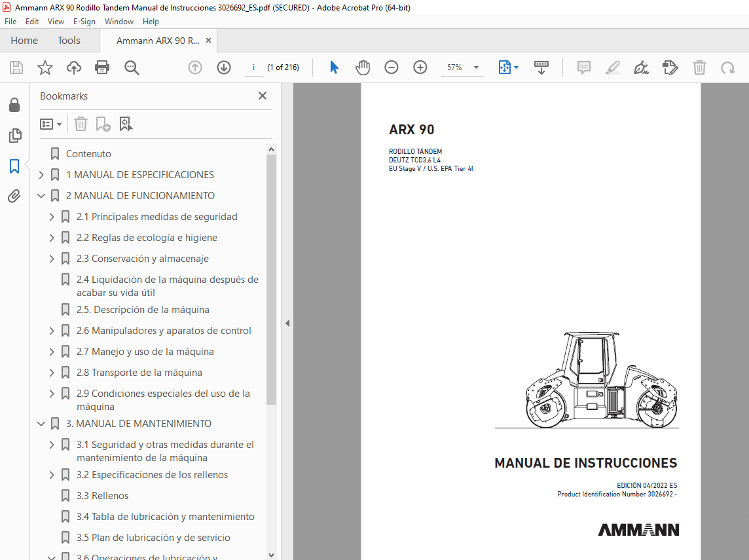Click the rotate/redo arrow icon
Image resolution: width=749 pixels, height=560 pixels.
pyautogui.click(x=727, y=67)
